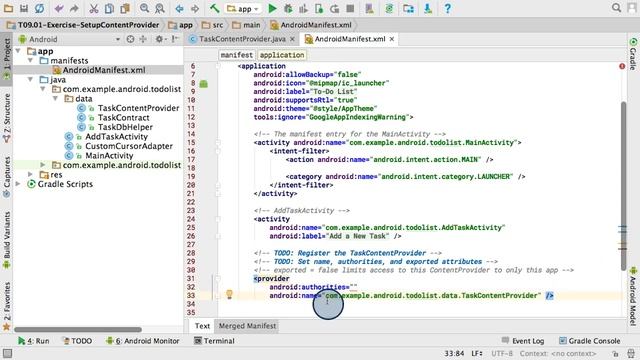Click the SDK Manager download icon
The width and height of the screenshot is (640, 360).
click(x=428, y=8)
